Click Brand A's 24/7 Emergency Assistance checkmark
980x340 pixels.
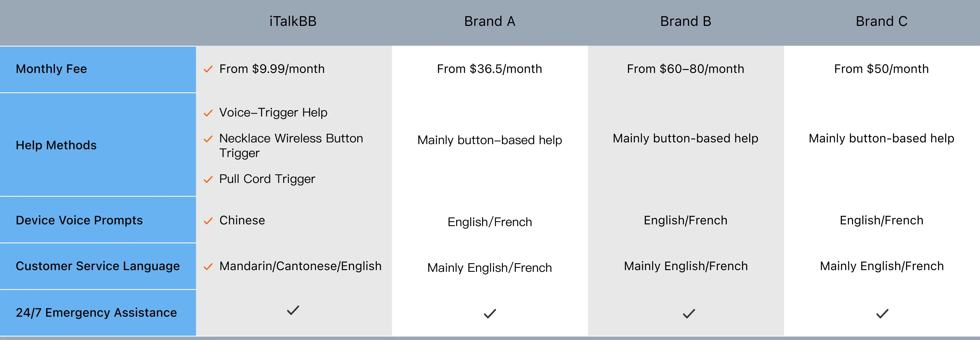pos(490,313)
